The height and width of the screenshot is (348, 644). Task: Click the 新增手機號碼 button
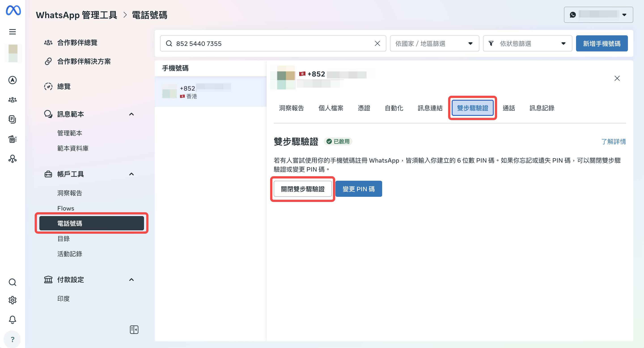(x=602, y=43)
